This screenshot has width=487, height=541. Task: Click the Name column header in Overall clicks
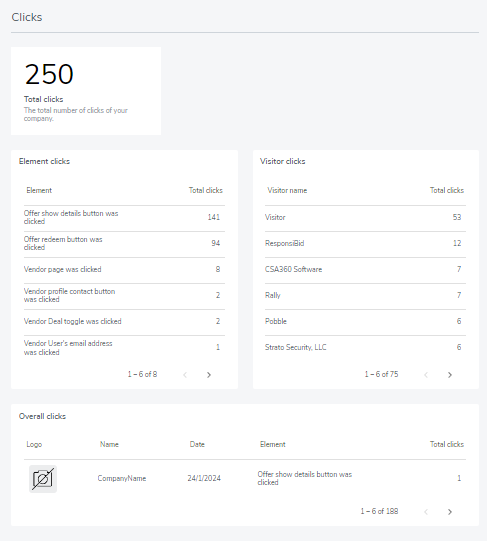[109, 444]
